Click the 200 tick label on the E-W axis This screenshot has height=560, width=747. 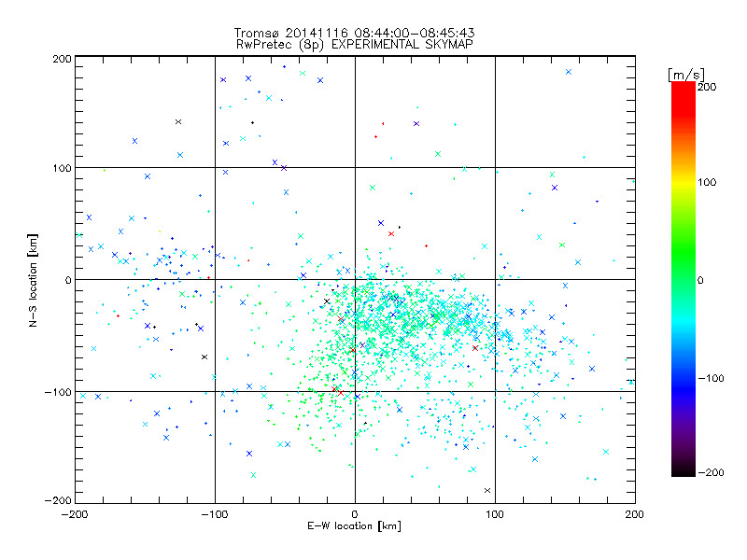635,514
